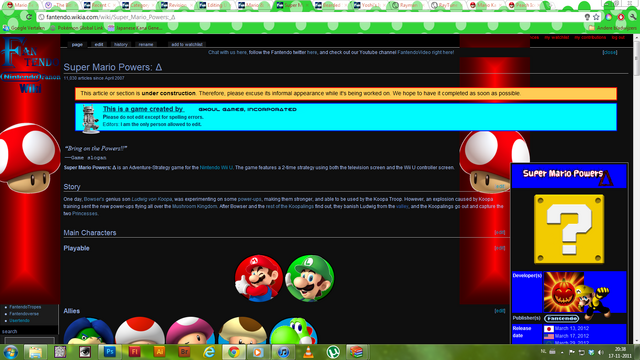Viewport: 640px width, 360px height.
Task: Click the Fantendo Wiki logo
Action: pyautogui.click(x=31, y=65)
